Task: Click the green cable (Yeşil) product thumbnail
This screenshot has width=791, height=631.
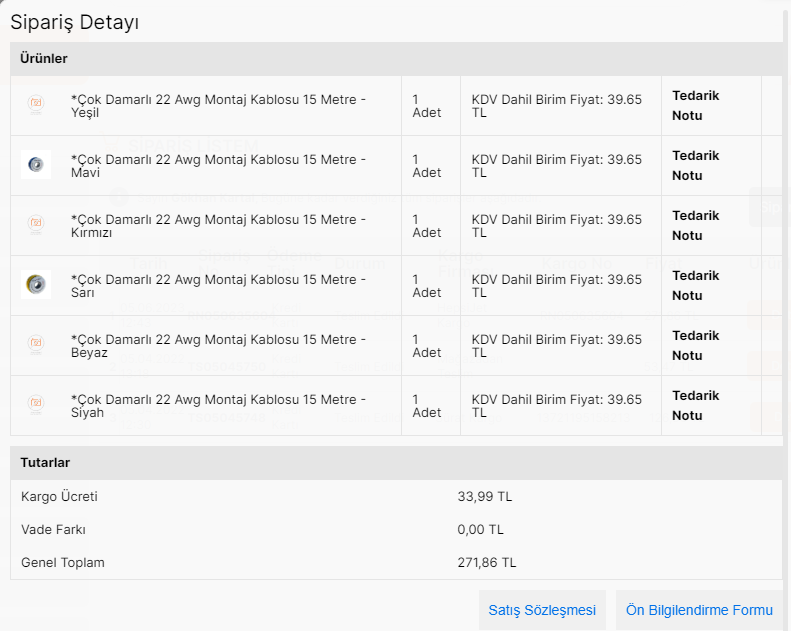Action: [x=36, y=105]
